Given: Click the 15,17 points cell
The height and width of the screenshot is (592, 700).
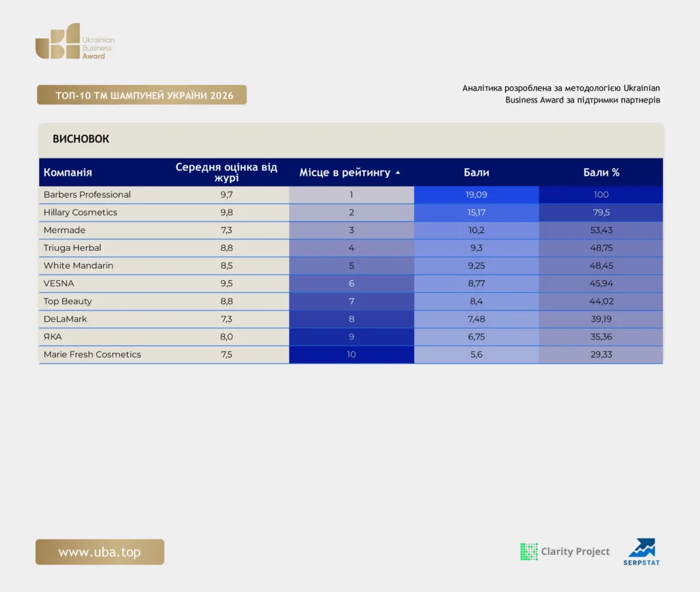Looking at the screenshot, I should [476, 213].
